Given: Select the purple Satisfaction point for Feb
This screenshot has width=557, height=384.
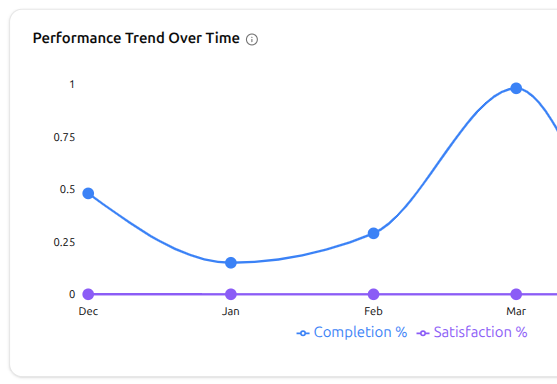Looking at the screenshot, I should [373, 294].
